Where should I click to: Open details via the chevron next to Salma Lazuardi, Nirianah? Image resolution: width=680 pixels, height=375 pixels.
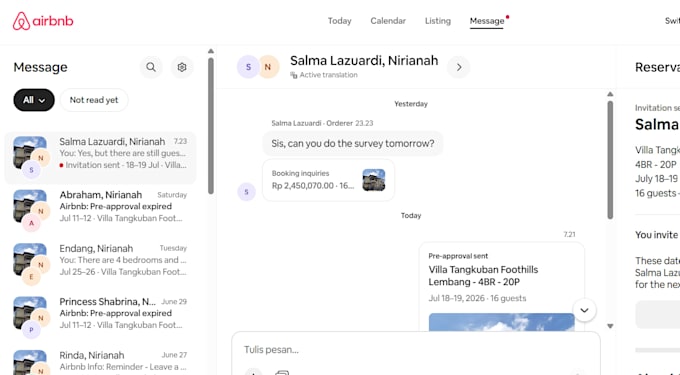tap(459, 67)
